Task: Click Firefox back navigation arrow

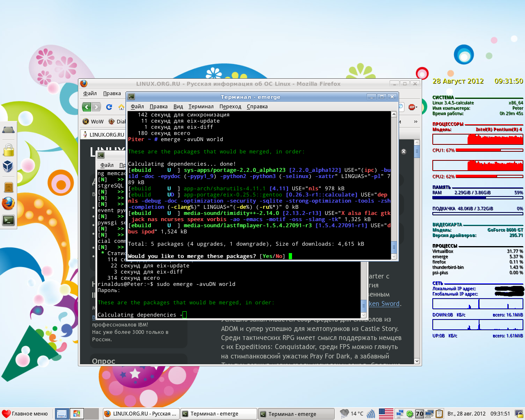Action: (x=87, y=107)
